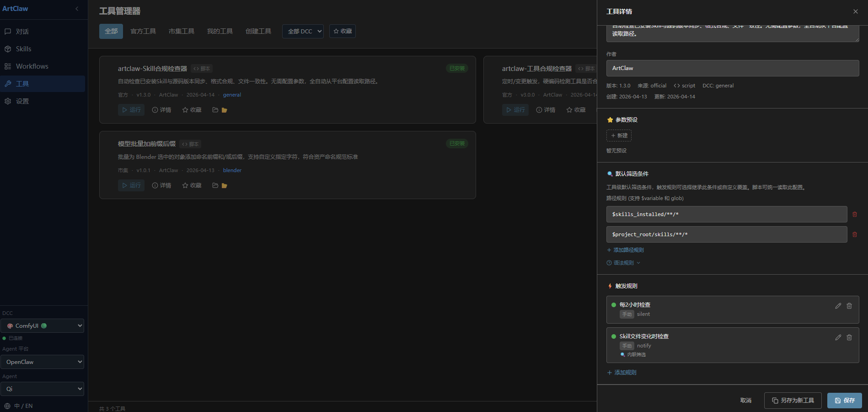Open 详情 for 模型批量加前缀后缀
Screen dimensions: 868x412
pos(161,185)
